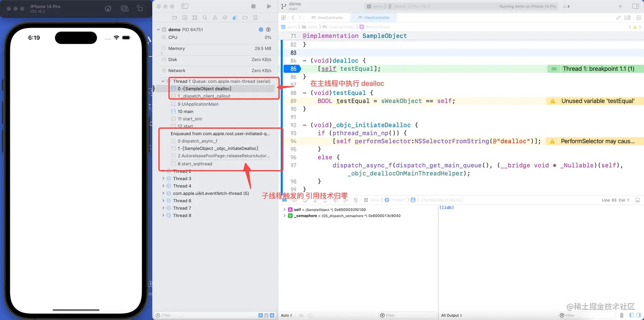Click the plus Library button in toolbar

click(x=620, y=6)
